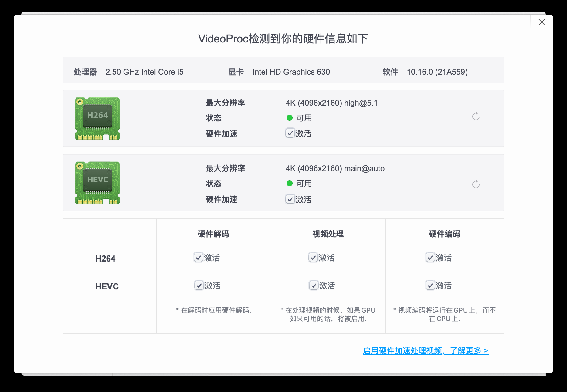
Task: Open the 启用硬件加速处理视频 了解更多 link
Action: [x=426, y=351]
